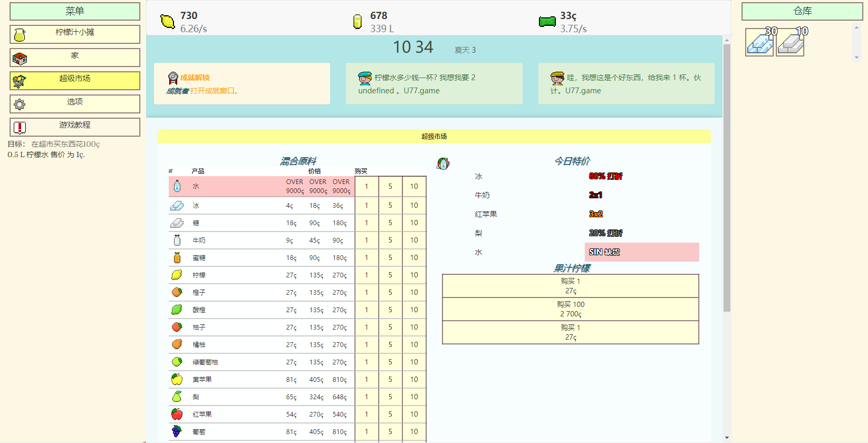Viewport: 868px width, 443px height.
Task: Click the green cash icon
Action: point(547,22)
